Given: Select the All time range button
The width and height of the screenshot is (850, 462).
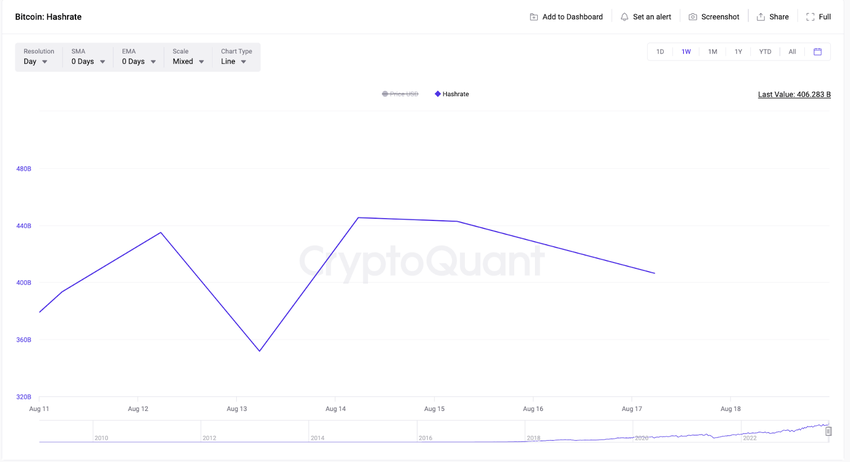Looking at the screenshot, I should click(792, 52).
